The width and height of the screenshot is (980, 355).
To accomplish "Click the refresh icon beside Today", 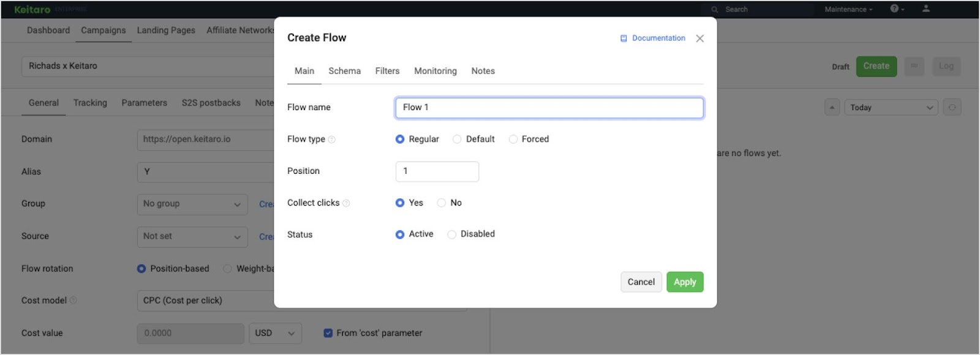I will click(952, 107).
